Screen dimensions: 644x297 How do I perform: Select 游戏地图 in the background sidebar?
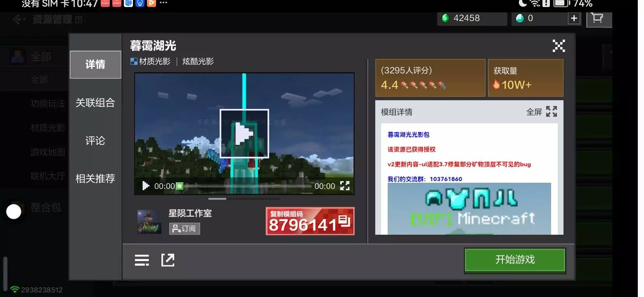pos(48,152)
